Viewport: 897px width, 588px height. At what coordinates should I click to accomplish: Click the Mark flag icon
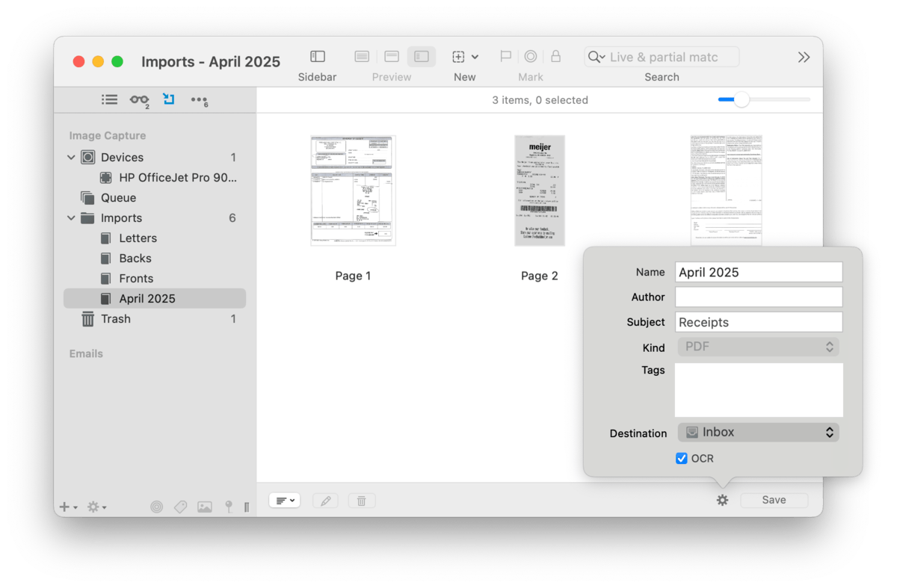[x=505, y=57]
